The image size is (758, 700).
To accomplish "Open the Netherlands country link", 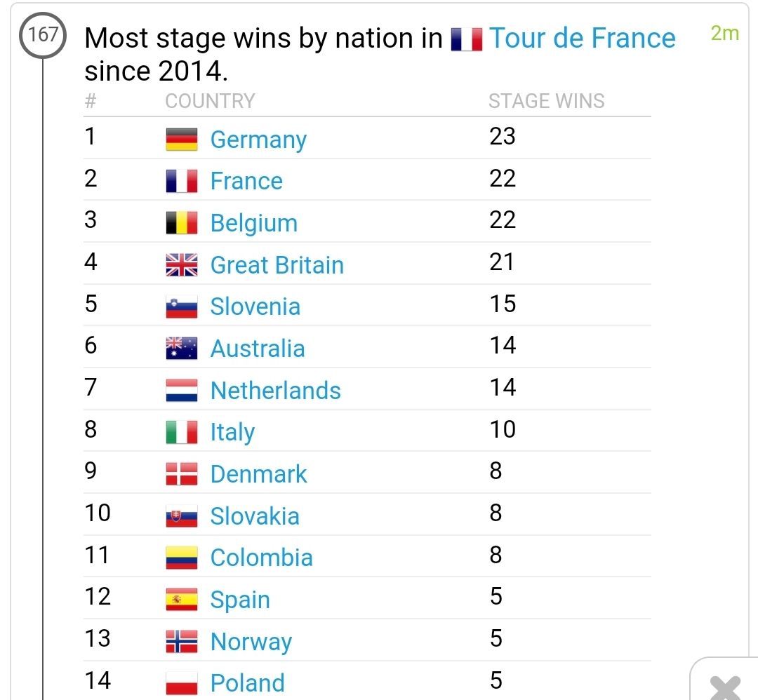I will [x=276, y=391].
